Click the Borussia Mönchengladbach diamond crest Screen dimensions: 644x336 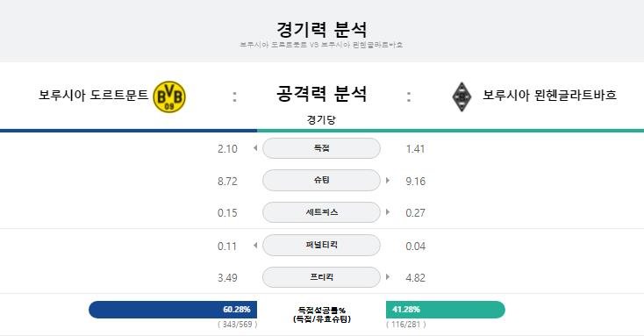462,97
